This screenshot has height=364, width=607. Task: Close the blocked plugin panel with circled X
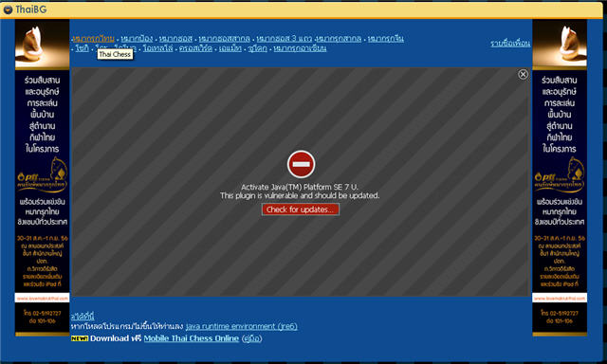[523, 74]
